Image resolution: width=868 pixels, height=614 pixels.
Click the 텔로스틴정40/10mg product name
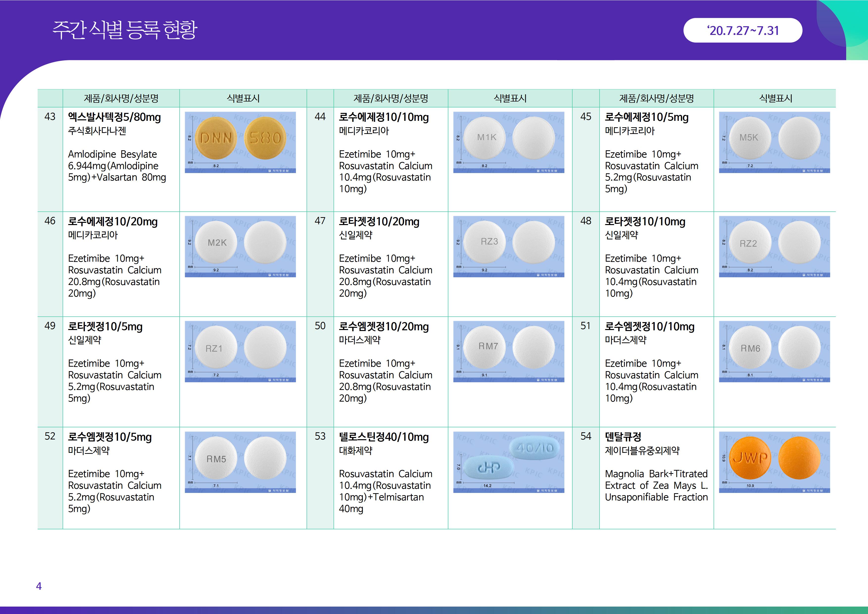coord(384,437)
